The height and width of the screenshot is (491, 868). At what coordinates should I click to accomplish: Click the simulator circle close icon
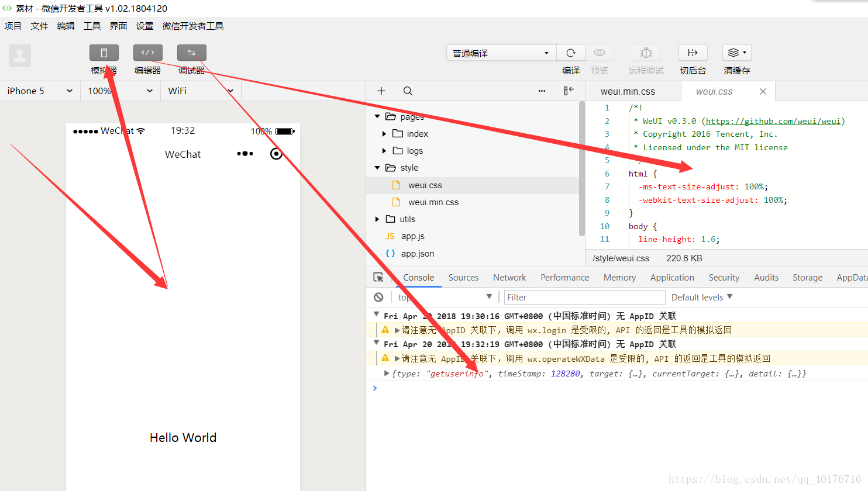click(x=276, y=154)
